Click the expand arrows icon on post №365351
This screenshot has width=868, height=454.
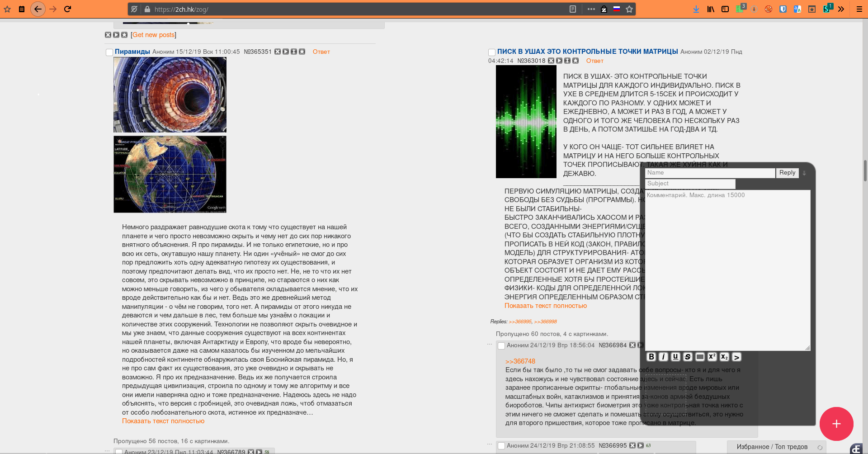(x=294, y=52)
